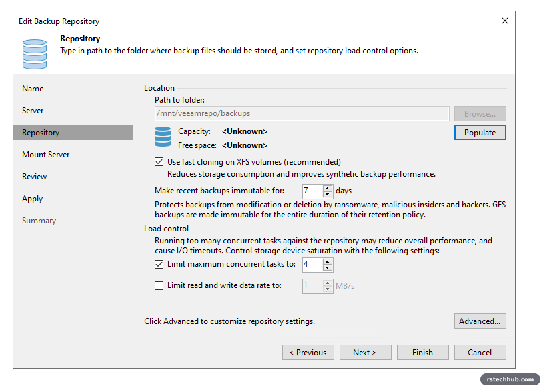
Task: Toggle fast cloning on XFS volumes checkbox
Action: point(159,162)
